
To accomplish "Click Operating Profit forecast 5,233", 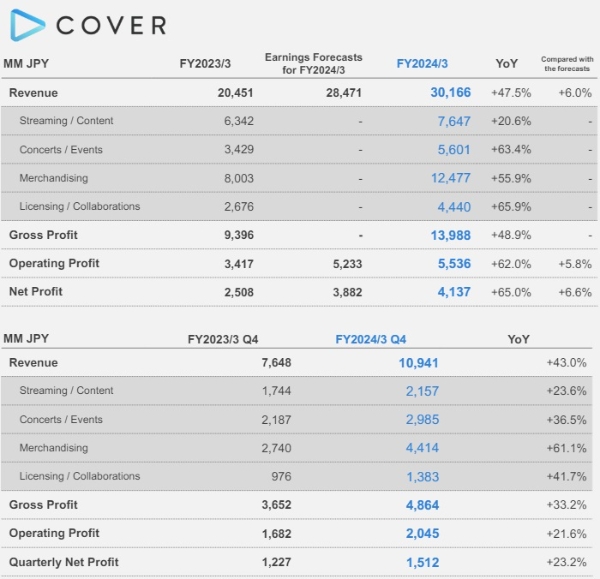I will coord(347,264).
